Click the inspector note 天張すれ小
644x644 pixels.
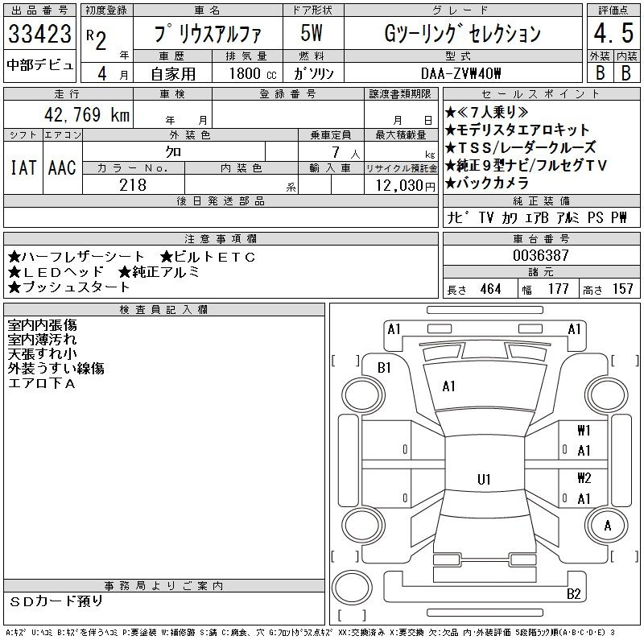[43, 354]
